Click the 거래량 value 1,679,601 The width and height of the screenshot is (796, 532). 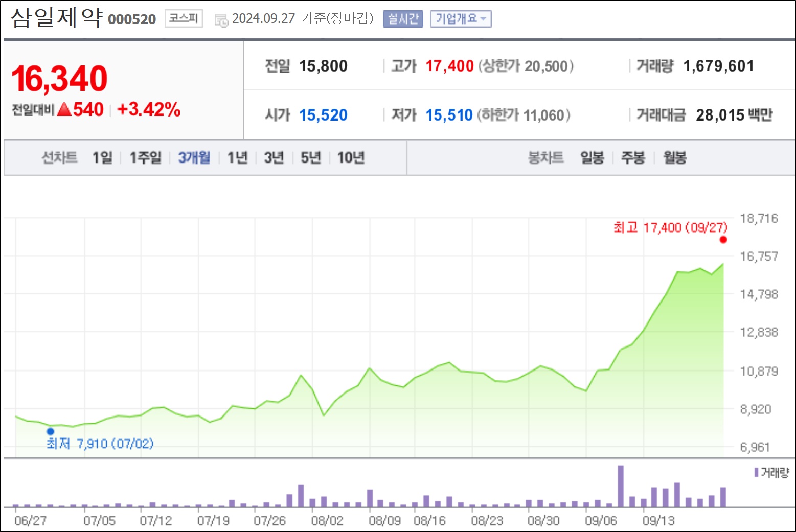[x=718, y=66]
